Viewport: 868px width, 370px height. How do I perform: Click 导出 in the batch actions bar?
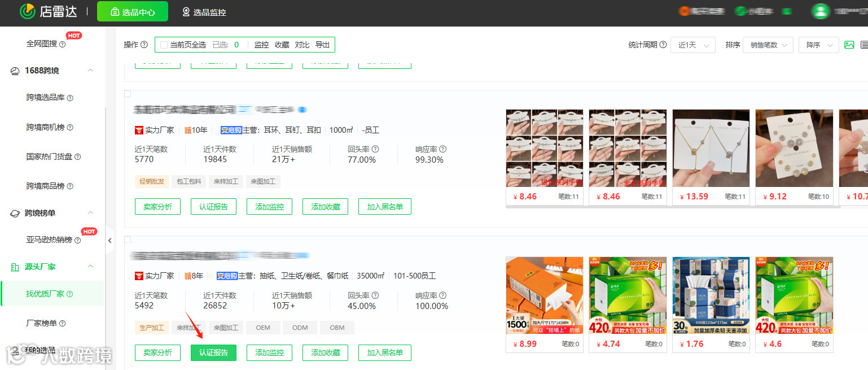(322, 45)
